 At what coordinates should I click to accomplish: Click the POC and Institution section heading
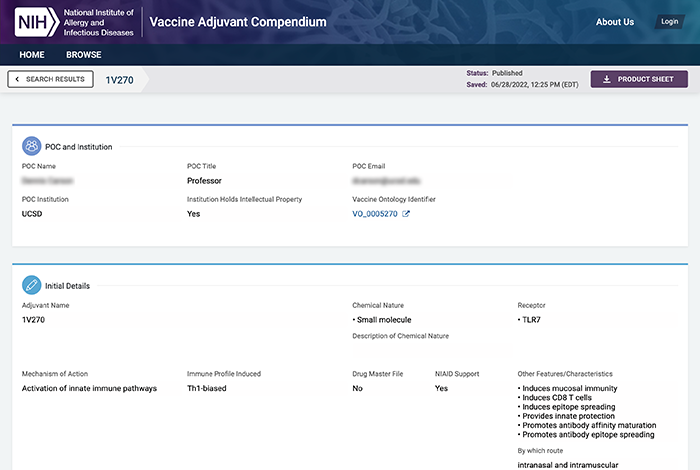(79, 147)
